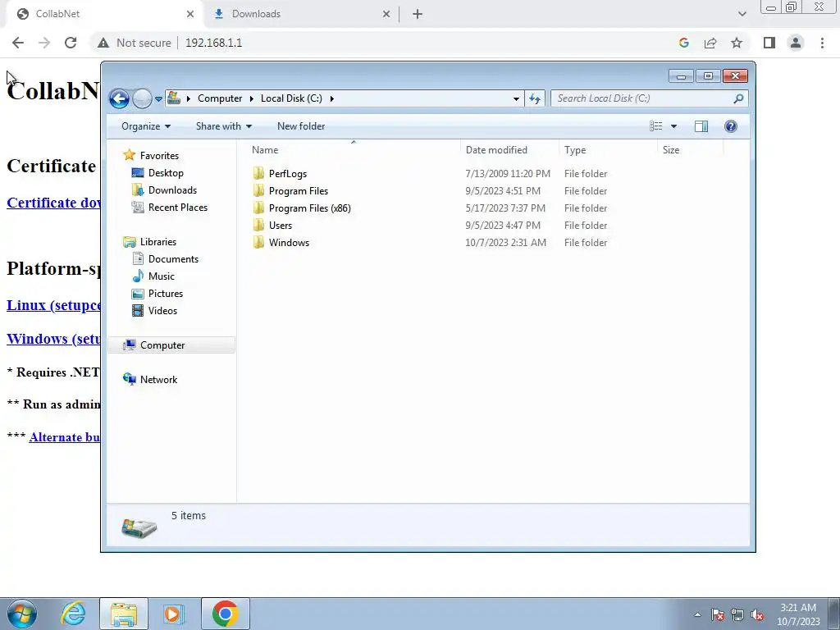The height and width of the screenshot is (630, 840).
Task: Click the 192.168.1.1 address bar
Action: click(214, 43)
